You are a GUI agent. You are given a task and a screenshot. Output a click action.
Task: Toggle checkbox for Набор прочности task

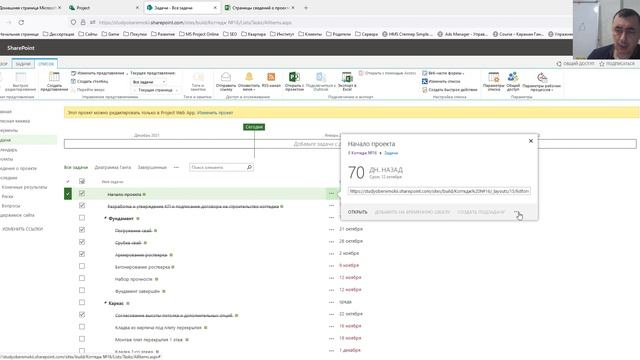[82, 278]
